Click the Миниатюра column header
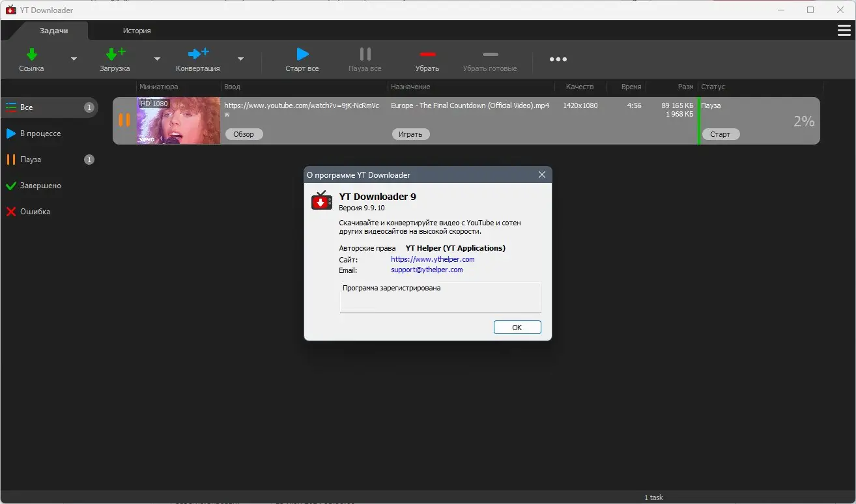 (159, 87)
